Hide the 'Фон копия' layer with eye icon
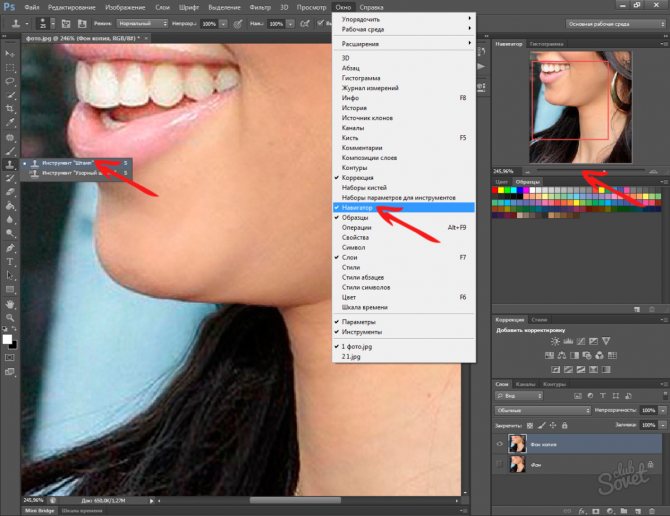 499,443
